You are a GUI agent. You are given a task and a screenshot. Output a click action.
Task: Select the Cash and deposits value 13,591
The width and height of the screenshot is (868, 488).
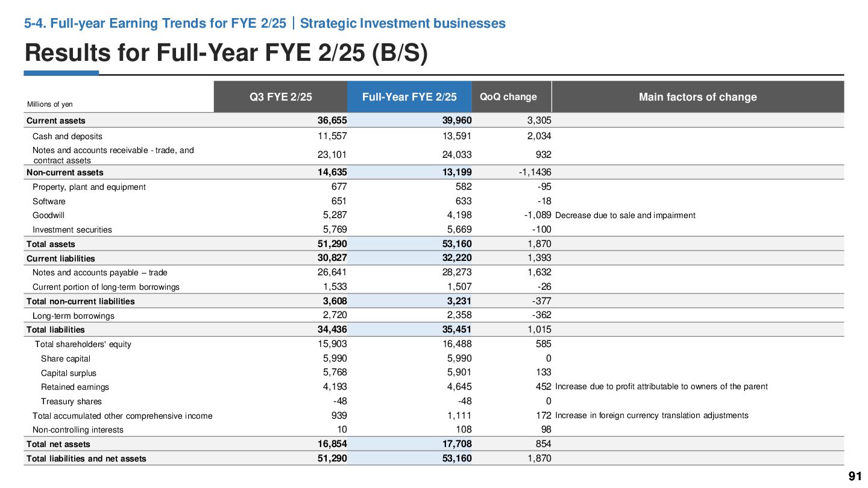[x=457, y=136]
